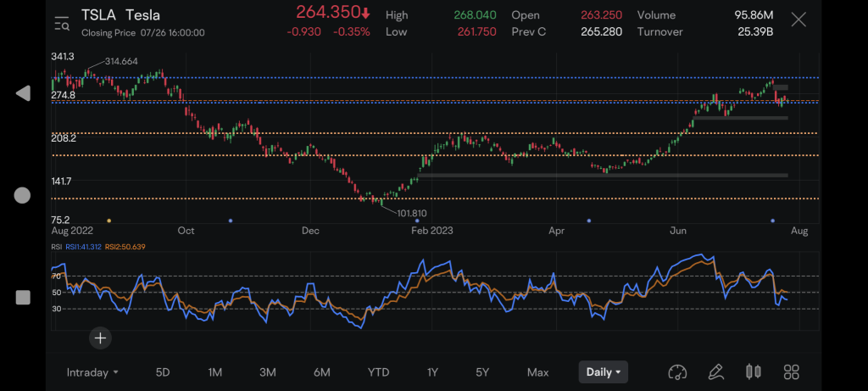Tap the Android home circle button
This screenshot has height=391, width=868.
pos(22,195)
